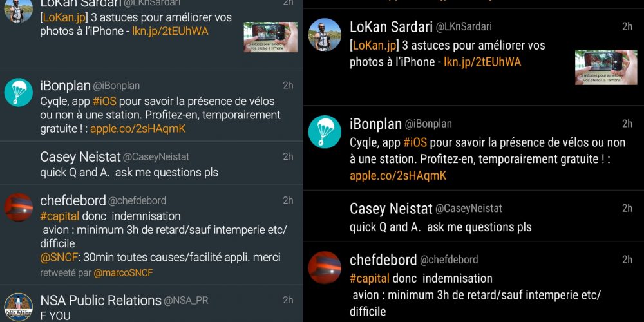View the iPhone photo thumbnail in the gray-themed timeline
Image resolution: width=644 pixels, height=322 pixels.
tap(270, 37)
